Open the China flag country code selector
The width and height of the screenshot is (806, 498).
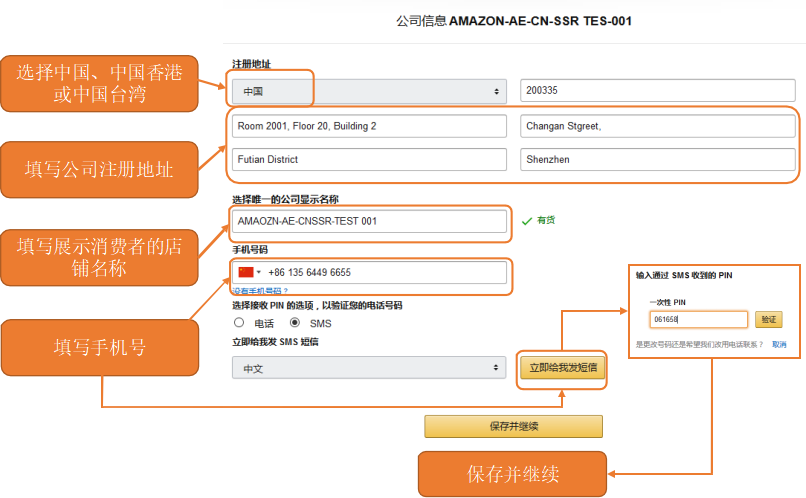coord(250,272)
